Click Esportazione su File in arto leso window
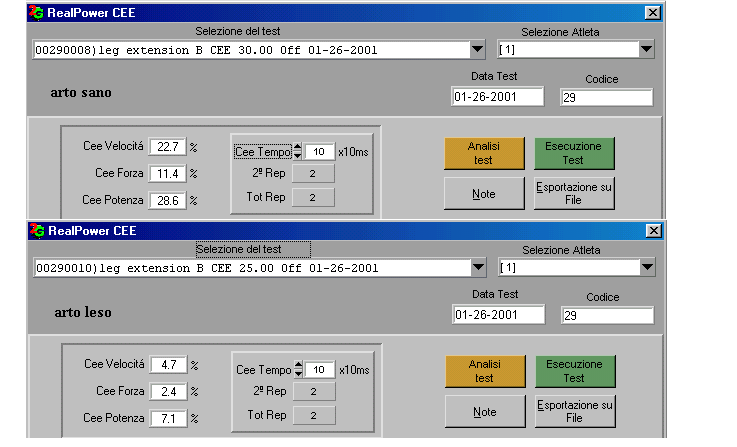Viewport: 737px width, 447px height. tap(574, 411)
